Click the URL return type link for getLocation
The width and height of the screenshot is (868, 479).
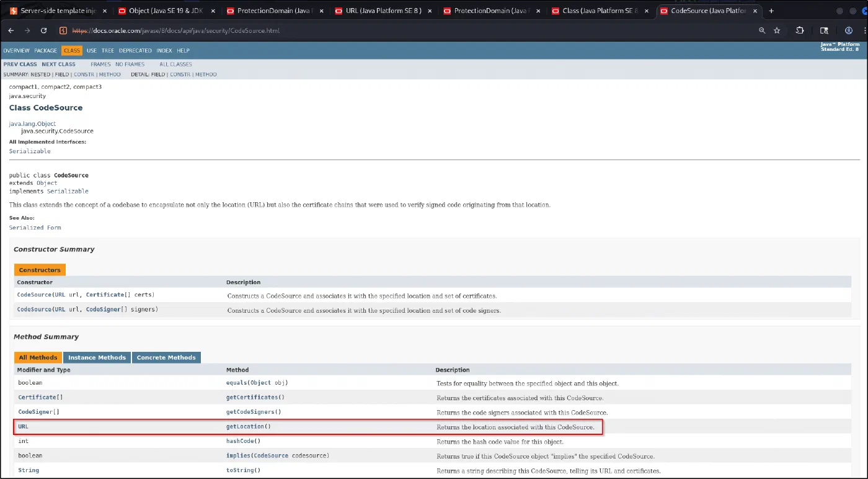click(x=23, y=427)
